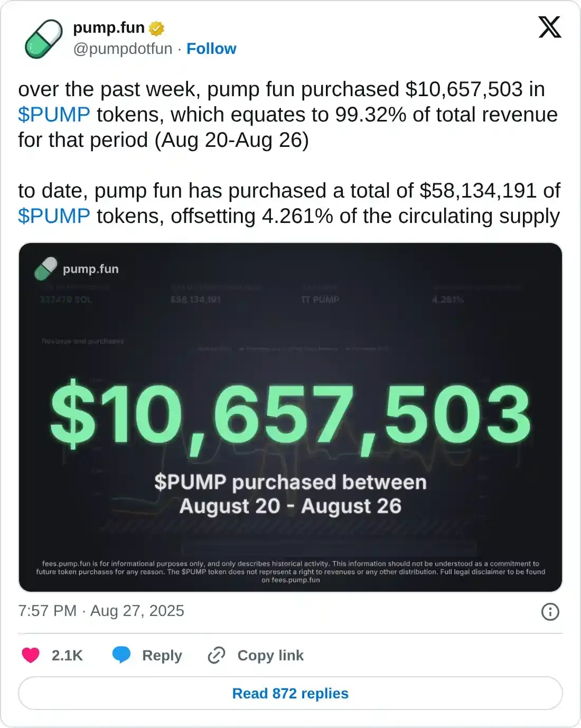Open the @pumpdotfun handle
The width and height of the screenshot is (581, 728).
click(x=123, y=49)
